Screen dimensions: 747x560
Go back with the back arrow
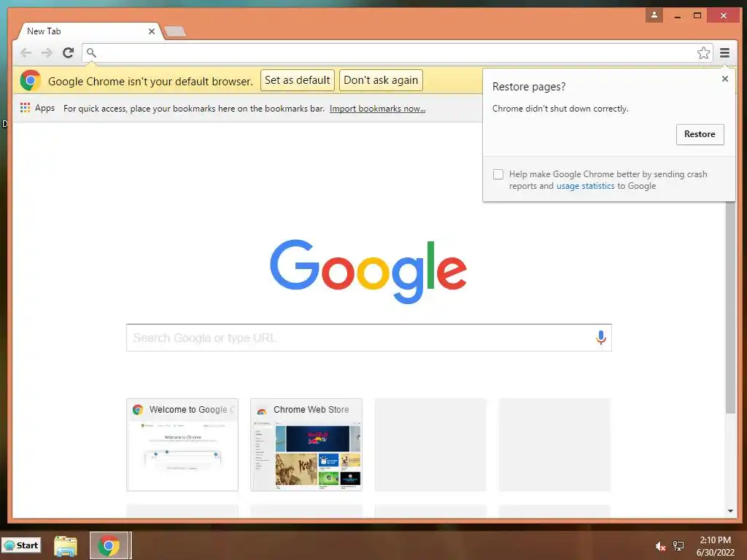[x=26, y=52]
